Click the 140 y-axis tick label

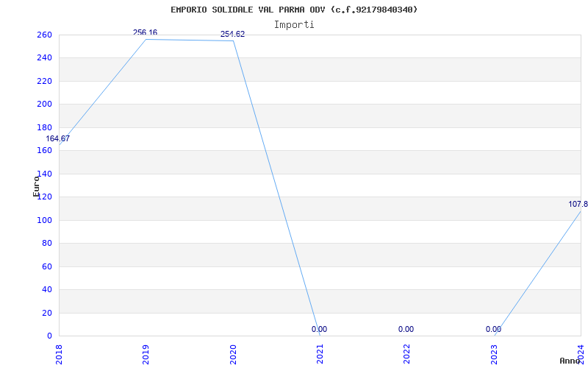point(44,174)
